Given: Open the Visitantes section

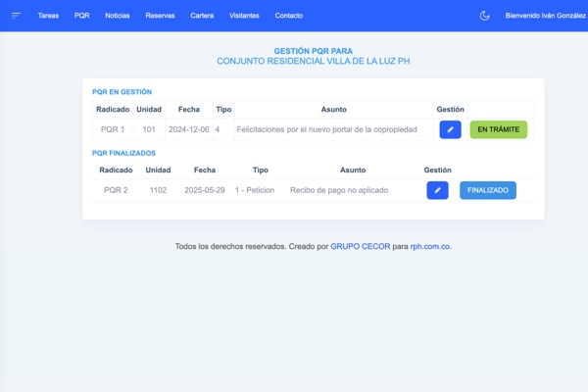Looking at the screenshot, I should click(x=244, y=16).
